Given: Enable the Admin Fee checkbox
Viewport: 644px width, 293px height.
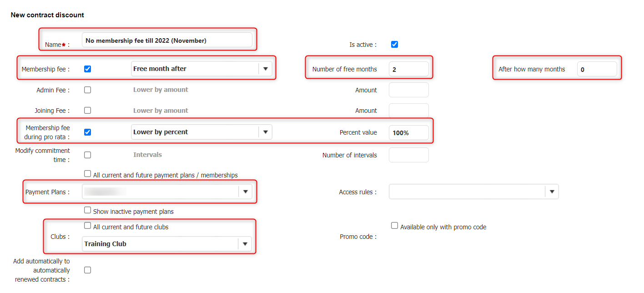Looking at the screenshot, I should (88, 90).
